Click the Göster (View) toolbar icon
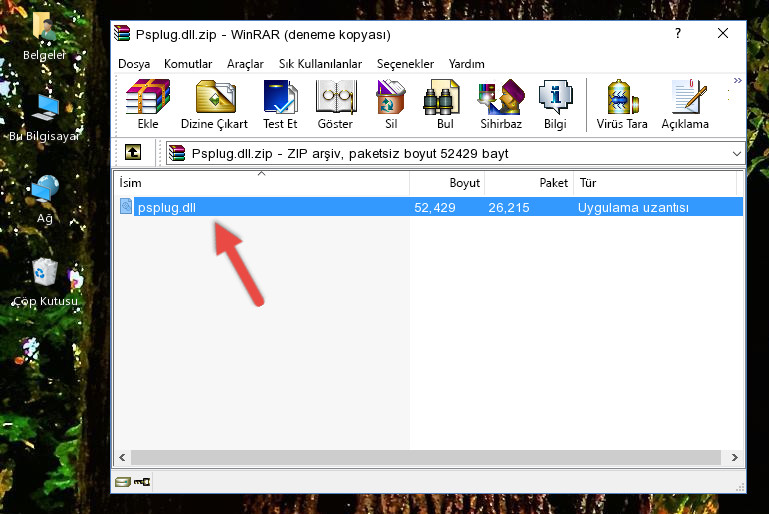 335,104
